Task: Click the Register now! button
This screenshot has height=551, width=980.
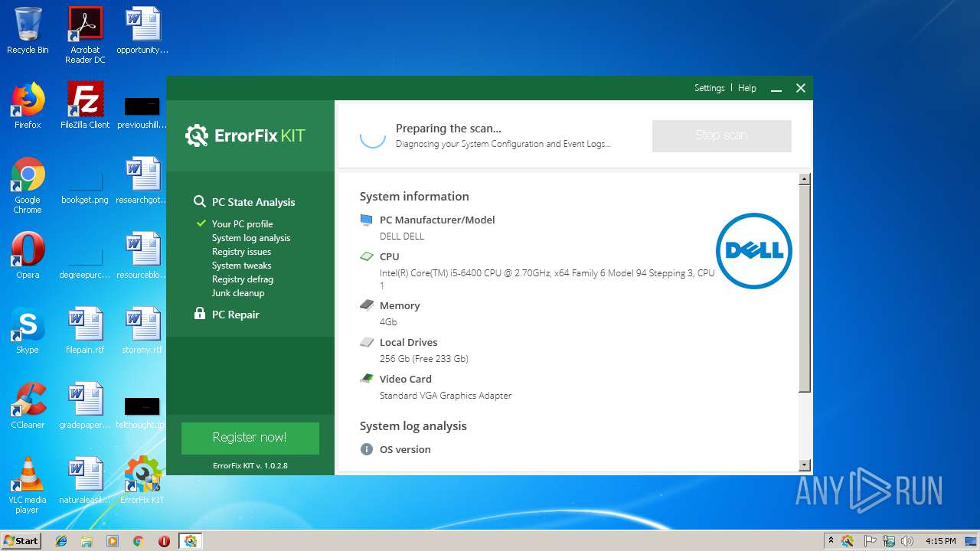Action: coord(250,438)
